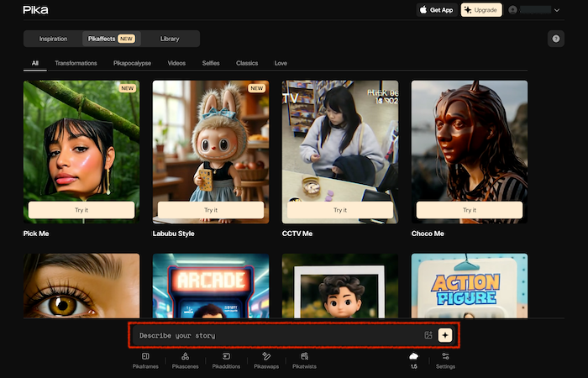
Task: Open the Pikadditions tool
Action: click(225, 360)
